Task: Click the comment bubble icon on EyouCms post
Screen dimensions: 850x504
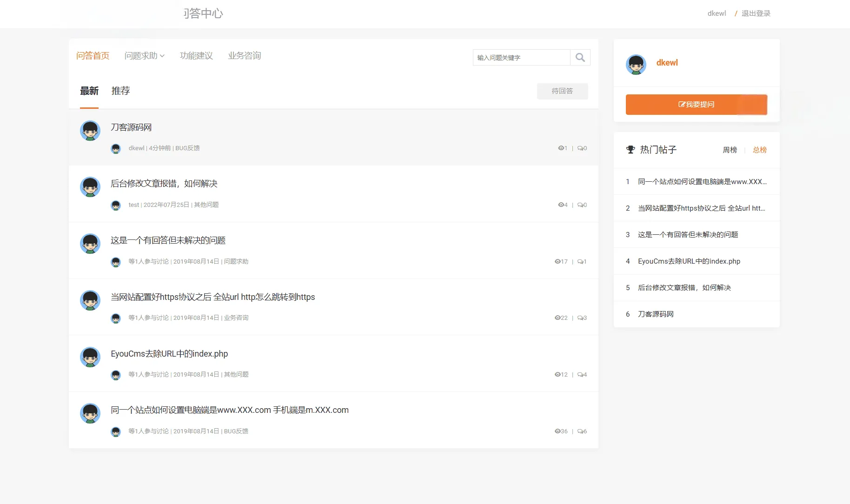Action: (580, 374)
